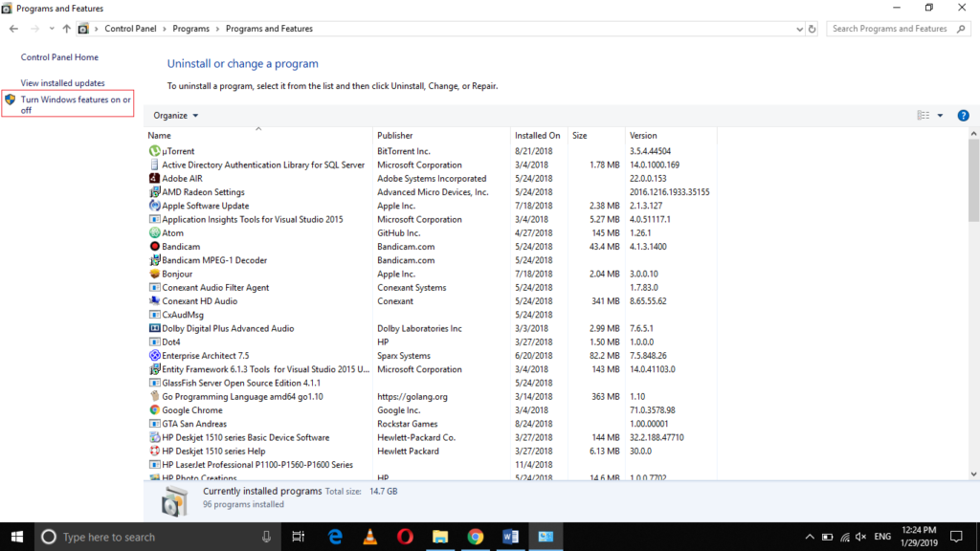Click the ENG language indicator
This screenshot has height=551, width=980.
pyautogui.click(x=882, y=537)
